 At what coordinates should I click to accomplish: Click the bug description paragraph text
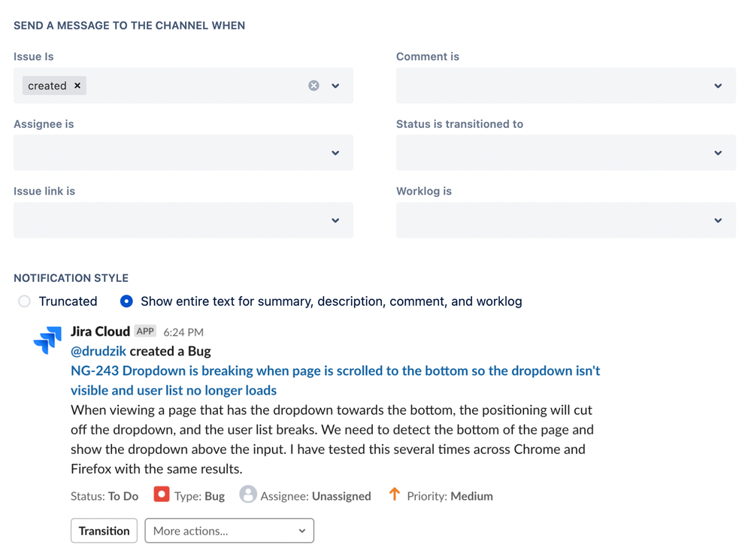pos(332,439)
